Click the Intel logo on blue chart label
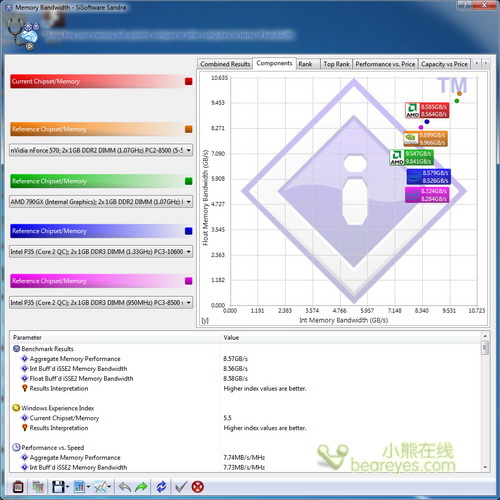This screenshot has width=500, height=500. pos(414,177)
